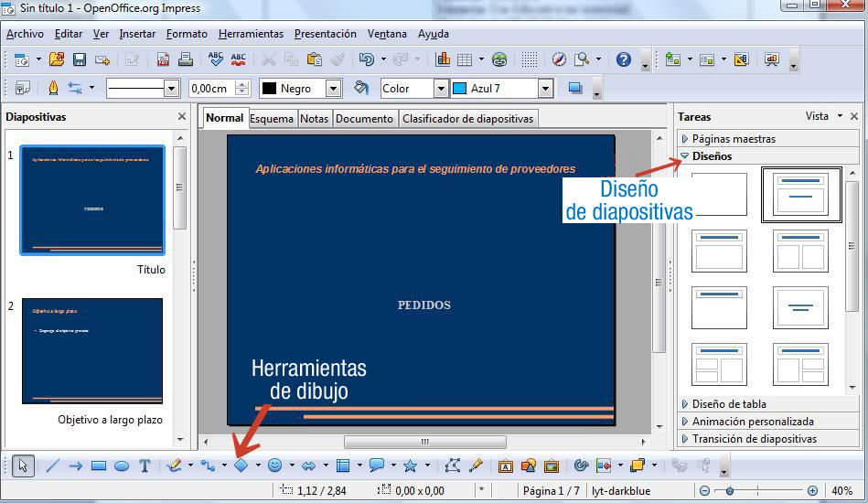Expand Animación personalizada panel
Screen dimensions: 868x503
point(752,422)
